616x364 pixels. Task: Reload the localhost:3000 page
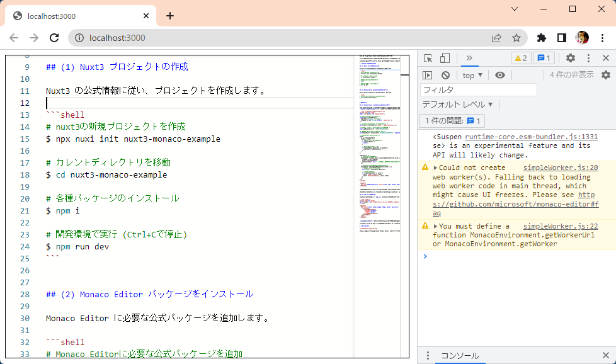point(54,38)
